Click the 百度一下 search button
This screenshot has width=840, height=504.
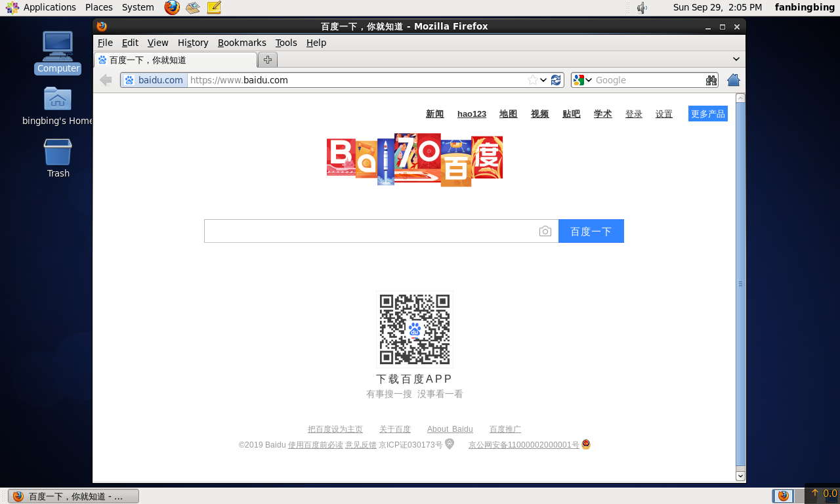[591, 231]
